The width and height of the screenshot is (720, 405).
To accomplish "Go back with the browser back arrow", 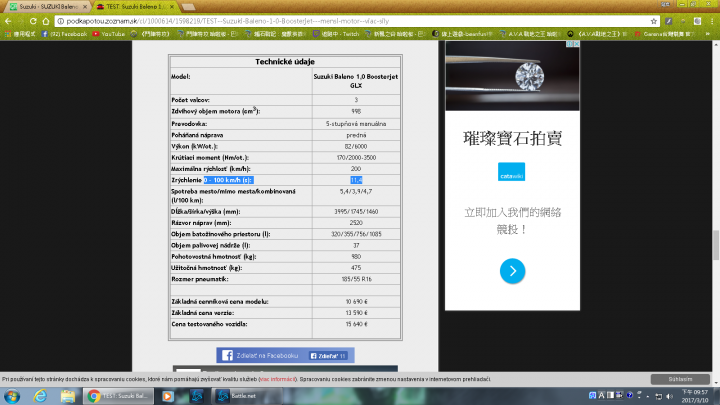I will click(8, 21).
